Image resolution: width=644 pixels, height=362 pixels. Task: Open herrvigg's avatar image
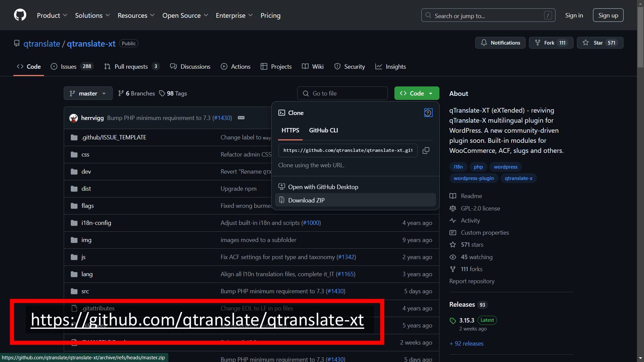pos(73,118)
